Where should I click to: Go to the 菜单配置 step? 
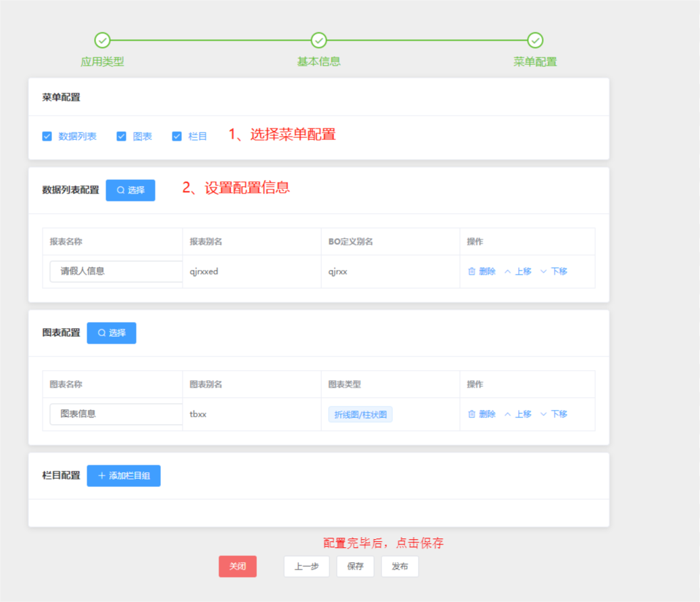coord(535,40)
